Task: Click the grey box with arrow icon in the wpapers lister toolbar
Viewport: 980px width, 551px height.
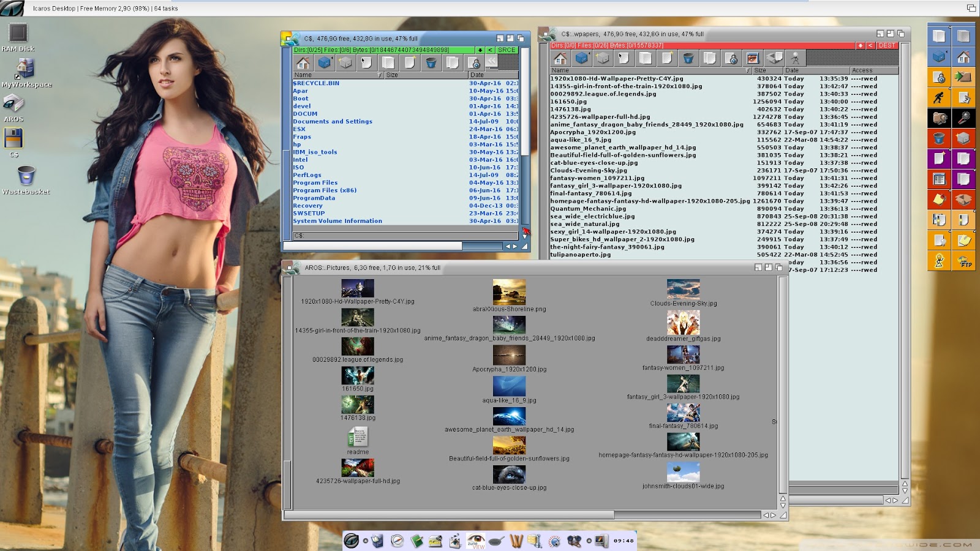Action: click(x=774, y=58)
